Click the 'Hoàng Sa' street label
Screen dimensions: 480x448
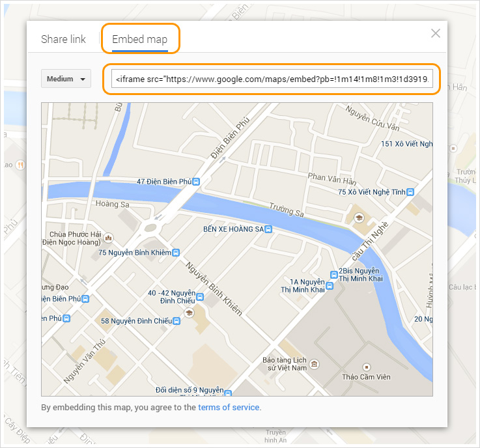click(112, 204)
